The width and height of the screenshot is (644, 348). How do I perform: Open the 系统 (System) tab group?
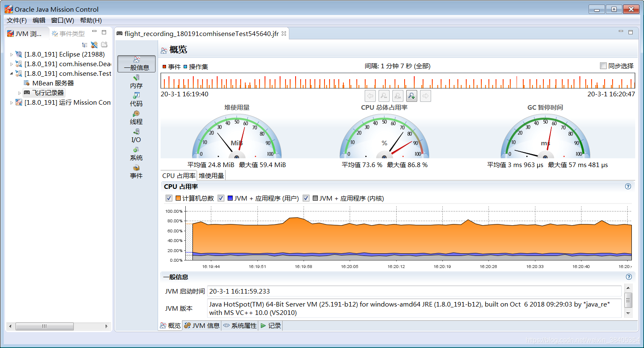point(136,154)
